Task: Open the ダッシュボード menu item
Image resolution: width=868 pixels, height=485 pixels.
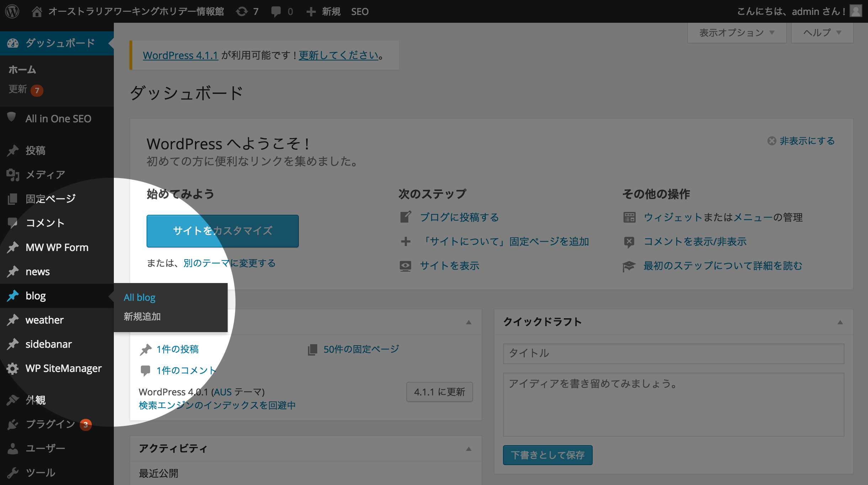Action: pos(57,43)
